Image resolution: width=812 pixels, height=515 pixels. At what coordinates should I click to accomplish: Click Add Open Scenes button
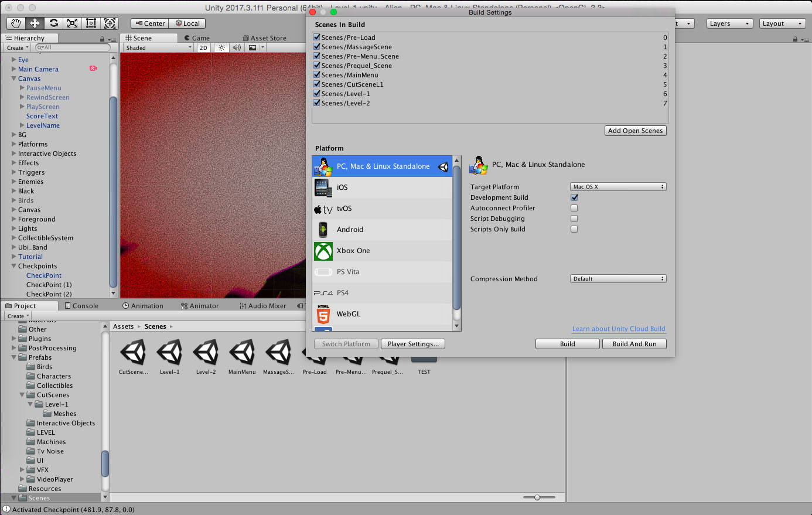[x=636, y=131]
